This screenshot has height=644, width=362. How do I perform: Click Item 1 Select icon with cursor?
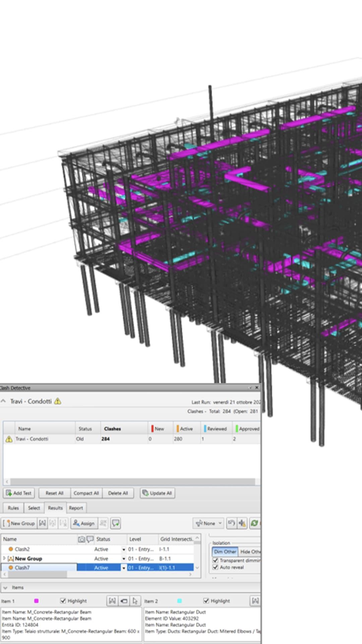coord(135,601)
